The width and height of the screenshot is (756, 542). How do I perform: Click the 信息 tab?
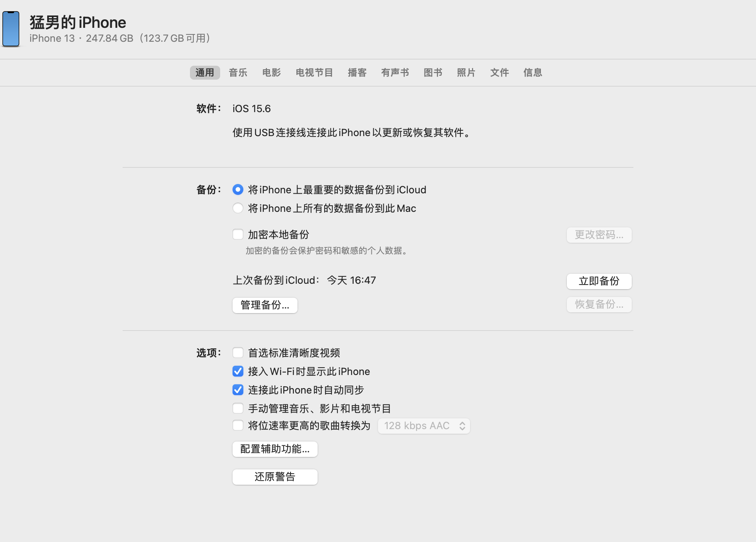coord(532,73)
